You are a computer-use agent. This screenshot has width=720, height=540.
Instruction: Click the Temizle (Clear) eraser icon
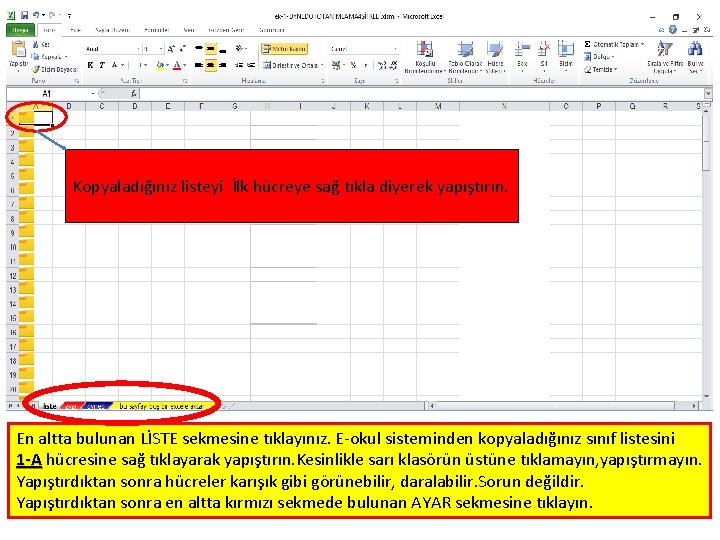(588, 69)
